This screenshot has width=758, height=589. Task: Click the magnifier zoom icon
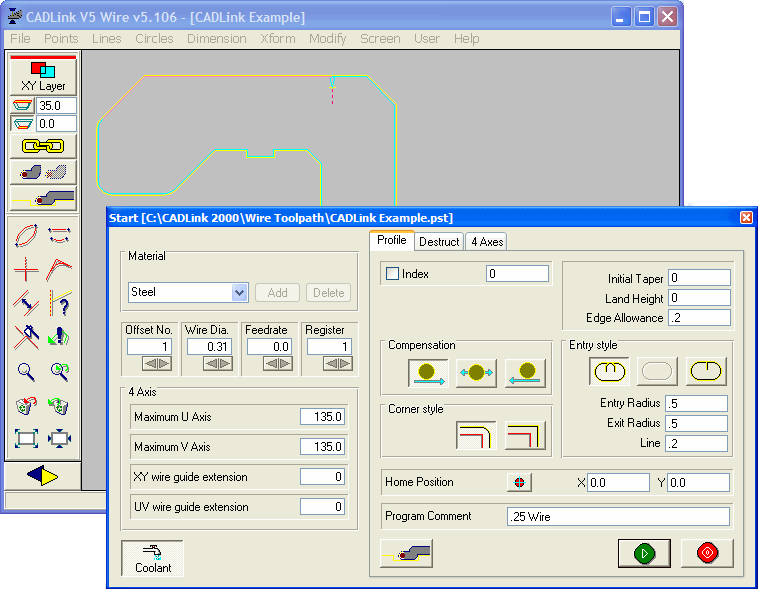pyautogui.click(x=26, y=371)
